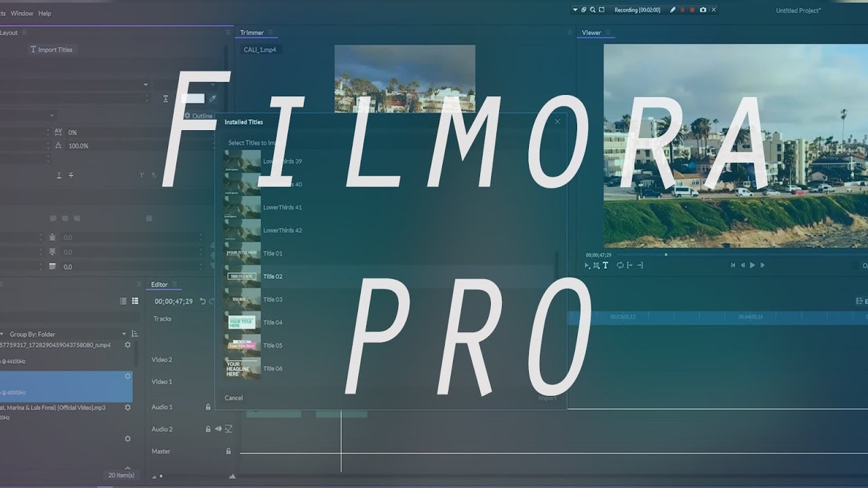Image resolution: width=868 pixels, height=488 pixels.
Task: Open the Trimmer panel menu icon
Action: (271, 33)
